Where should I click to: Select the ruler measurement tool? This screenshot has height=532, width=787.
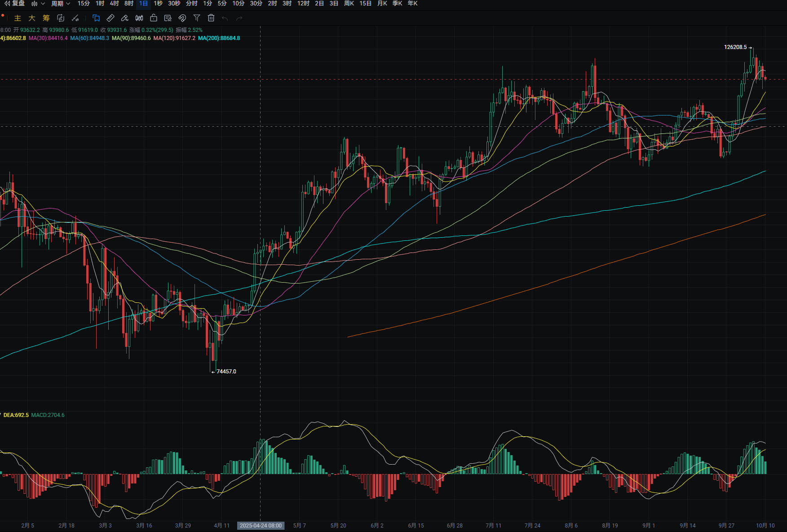[x=111, y=18]
